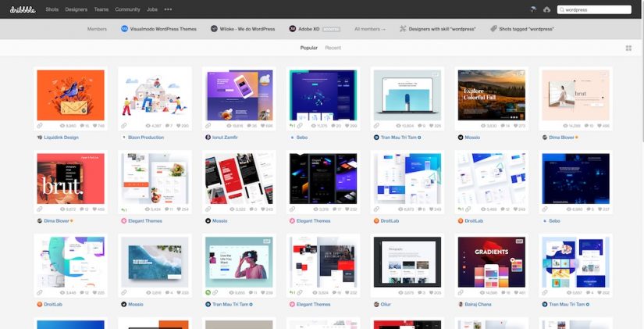Focus the search field containing 'wordpress'
This screenshot has width=644, height=329.
(x=594, y=9)
